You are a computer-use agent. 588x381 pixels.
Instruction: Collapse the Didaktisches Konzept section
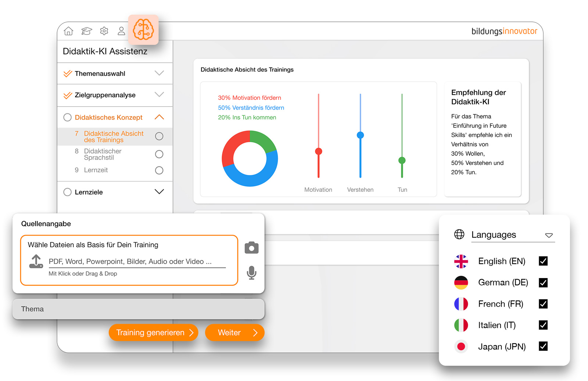pos(159,117)
